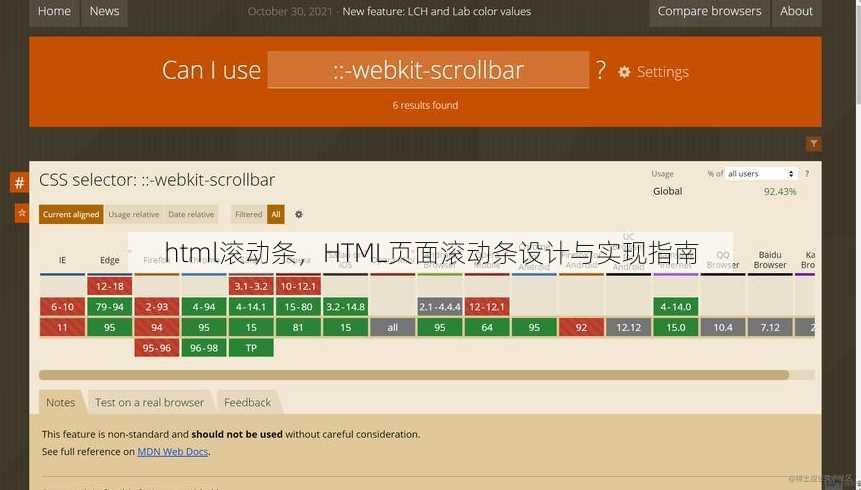Screen dimensions: 861x490
Task: Open the Feedback tab
Action: coord(248,402)
